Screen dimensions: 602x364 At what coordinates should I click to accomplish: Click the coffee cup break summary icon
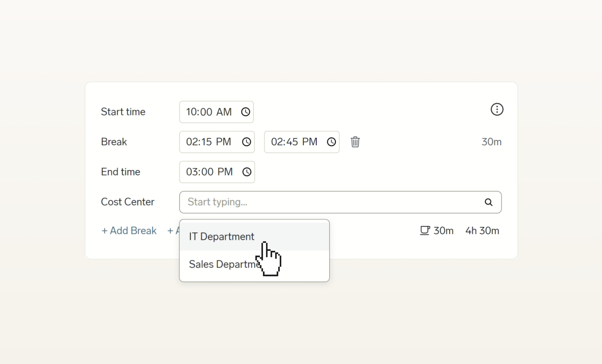(424, 230)
